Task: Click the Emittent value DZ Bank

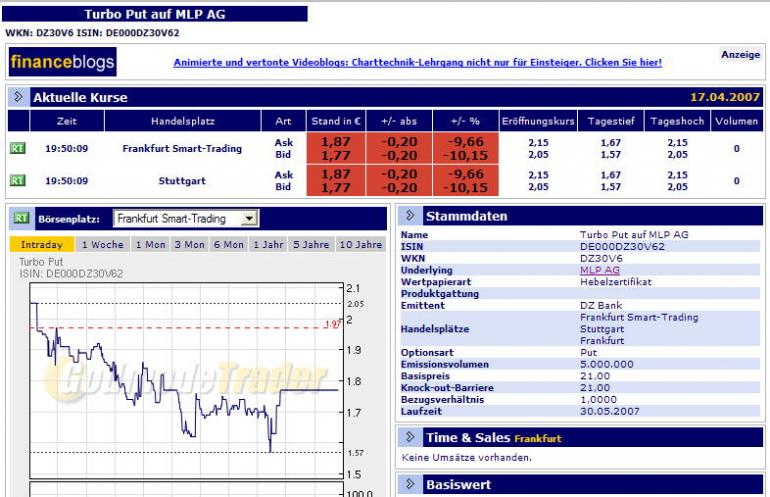Action: point(601,305)
